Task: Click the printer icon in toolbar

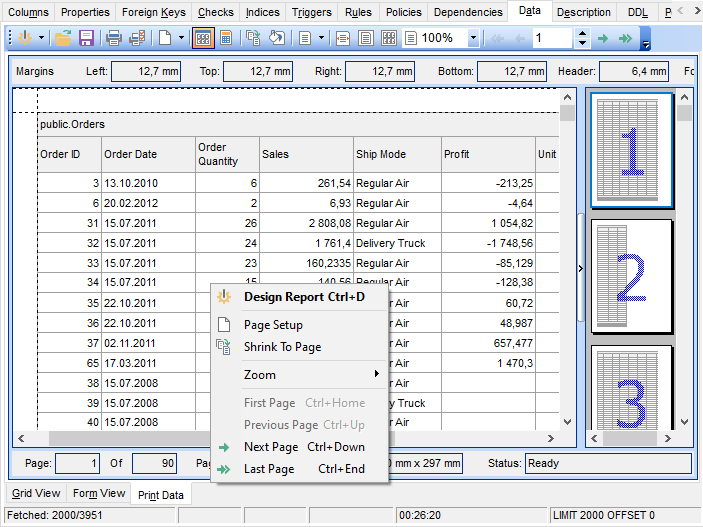Action: tap(114, 38)
